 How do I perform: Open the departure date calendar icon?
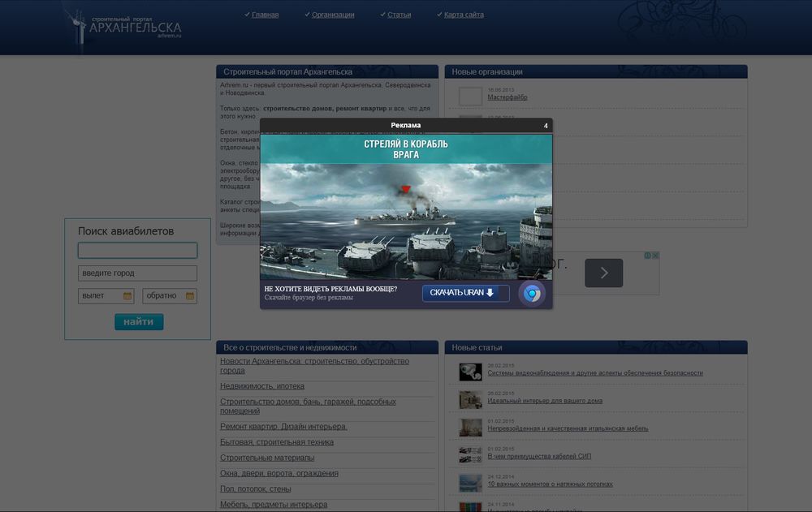coord(127,295)
